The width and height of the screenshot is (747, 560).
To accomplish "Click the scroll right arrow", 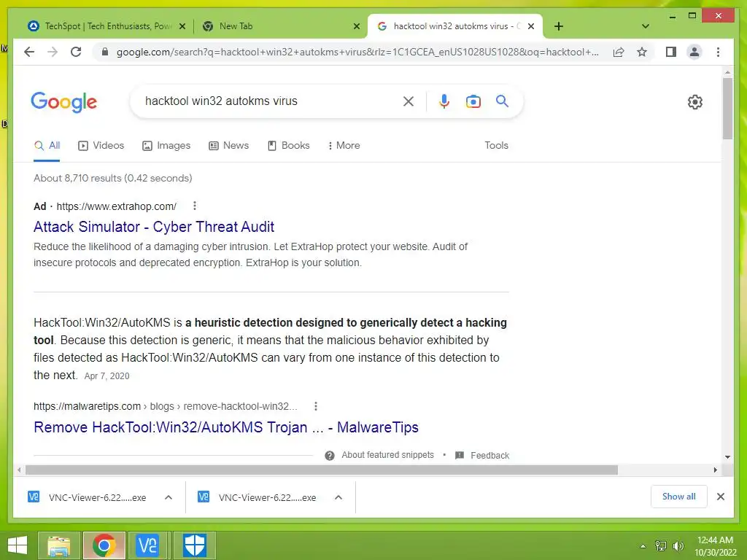I will (715, 470).
